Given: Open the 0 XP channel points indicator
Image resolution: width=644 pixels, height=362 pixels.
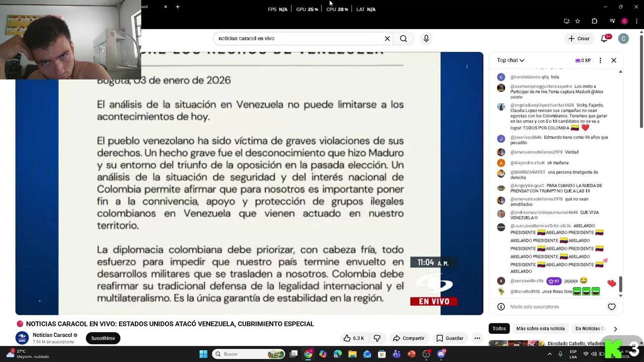Looking at the screenshot, I should tap(583, 60).
